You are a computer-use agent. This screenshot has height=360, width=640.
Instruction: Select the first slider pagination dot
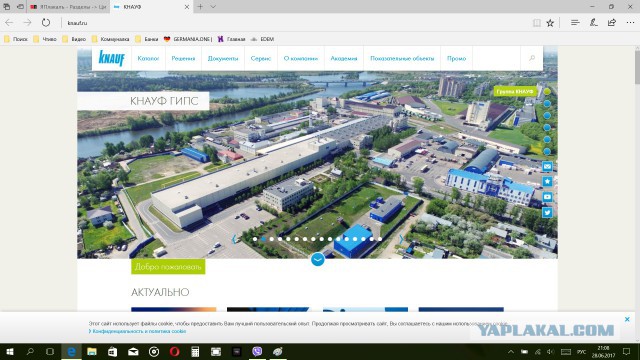click(255, 239)
